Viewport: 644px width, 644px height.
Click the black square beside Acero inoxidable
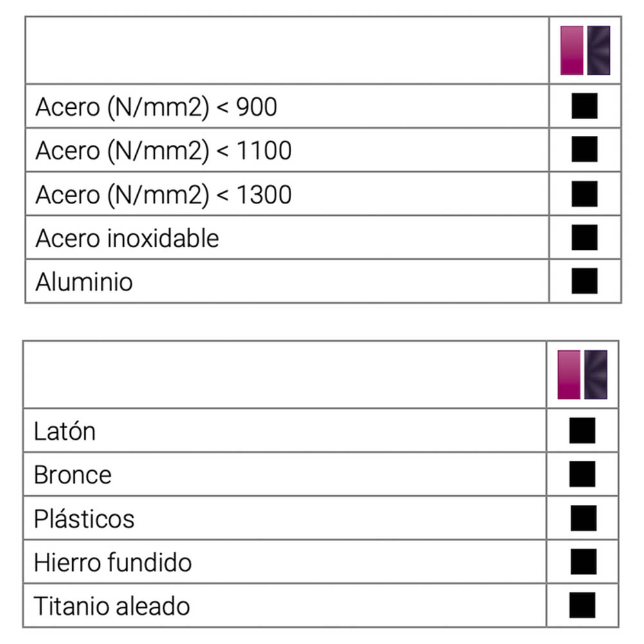coord(584,237)
